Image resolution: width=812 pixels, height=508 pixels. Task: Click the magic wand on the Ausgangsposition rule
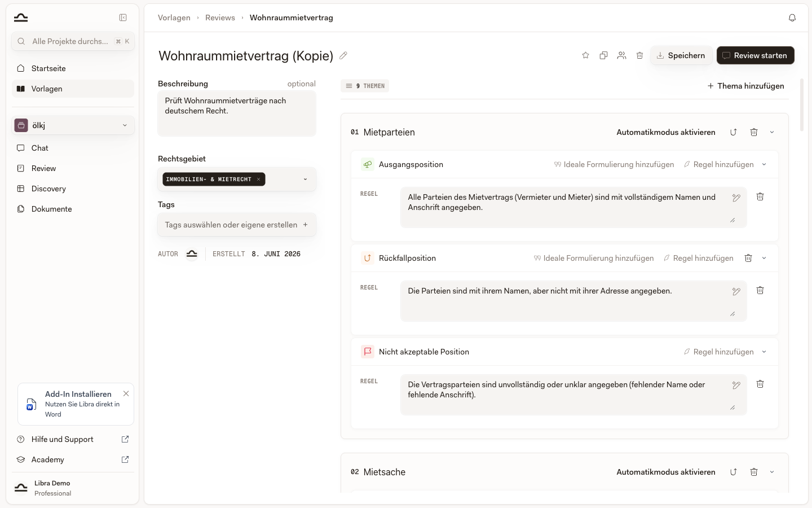pyautogui.click(x=736, y=198)
